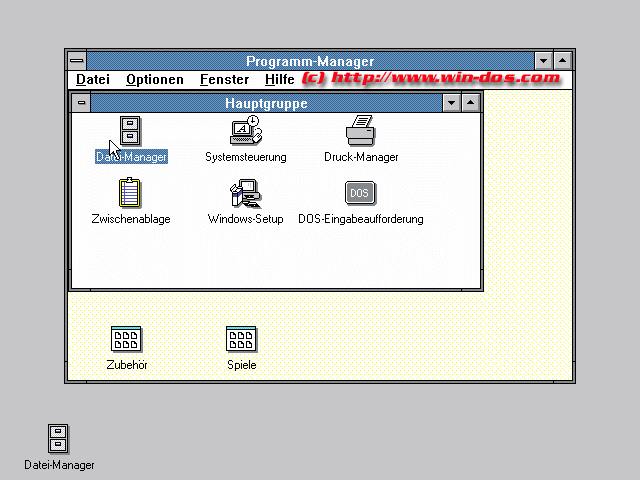640x480 pixels.
Task: Open the Programm-Manager control menu box
Action: coord(77,61)
